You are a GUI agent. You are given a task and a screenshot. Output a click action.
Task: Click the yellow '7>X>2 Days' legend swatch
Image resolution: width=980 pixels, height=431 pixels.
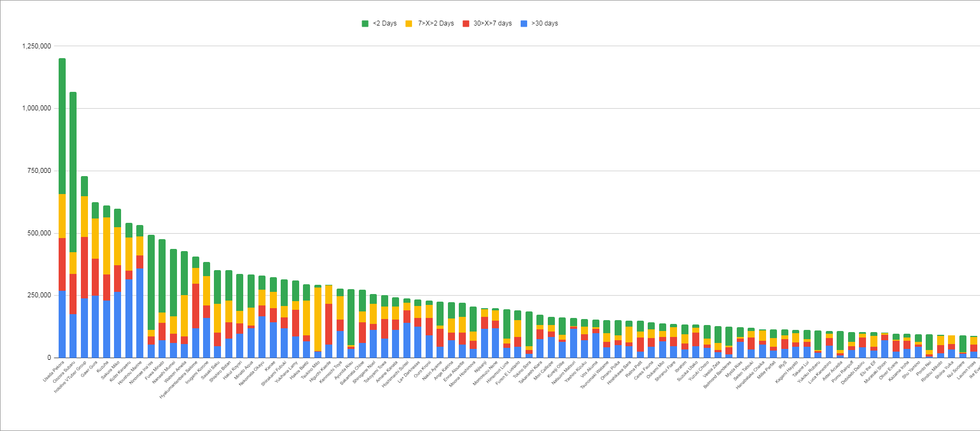click(409, 23)
